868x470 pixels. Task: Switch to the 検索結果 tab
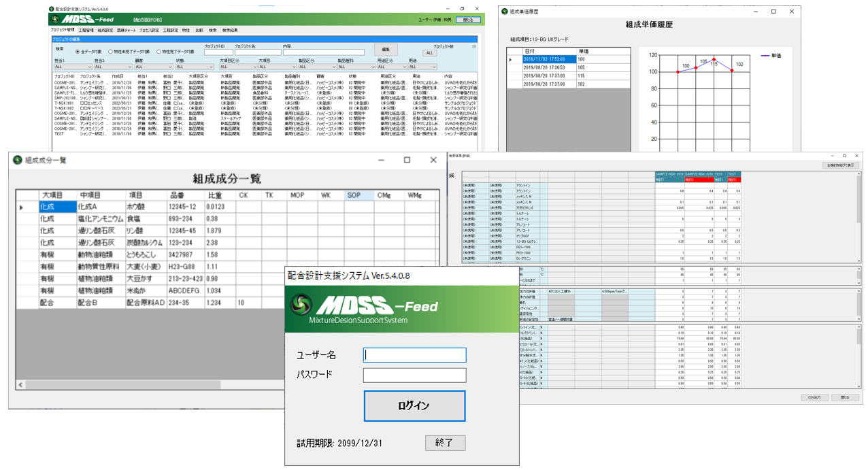point(231,30)
